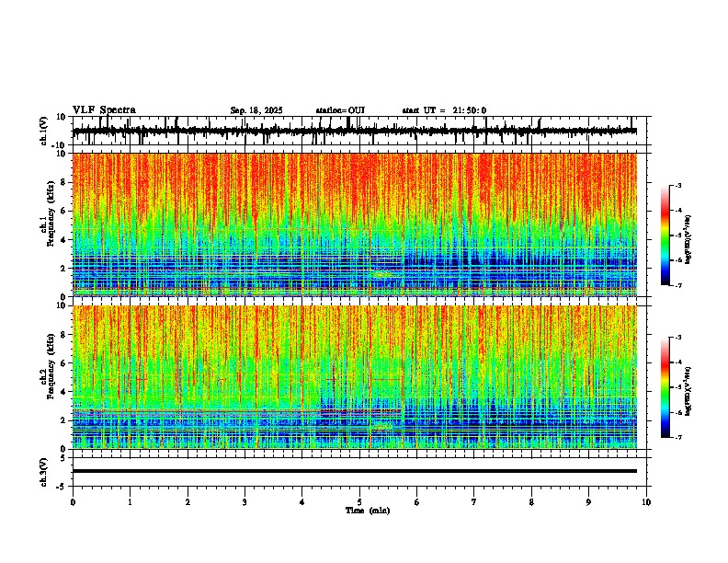Click the 4 kHz tick label on ch.1 spectrogram
This screenshot has width=728, height=563.
click(64, 240)
